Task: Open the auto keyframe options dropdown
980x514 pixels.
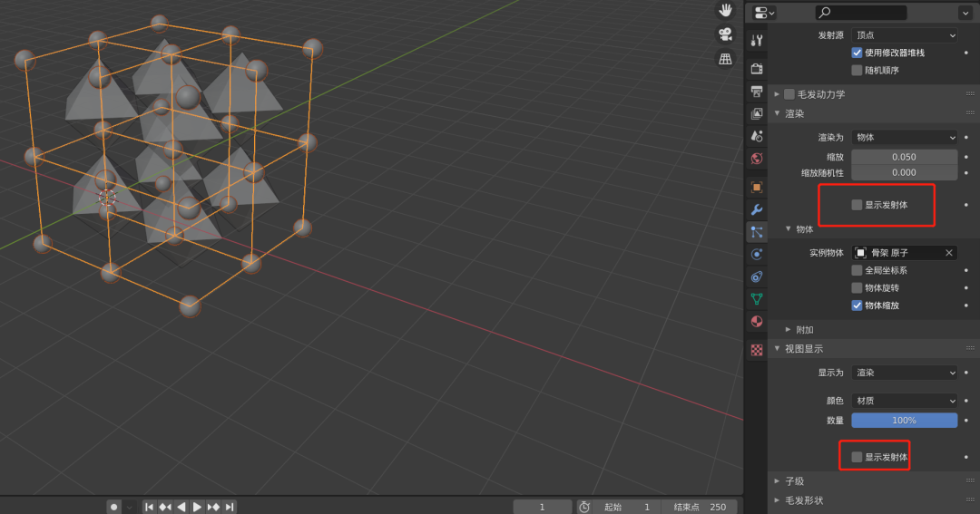Action: point(130,507)
